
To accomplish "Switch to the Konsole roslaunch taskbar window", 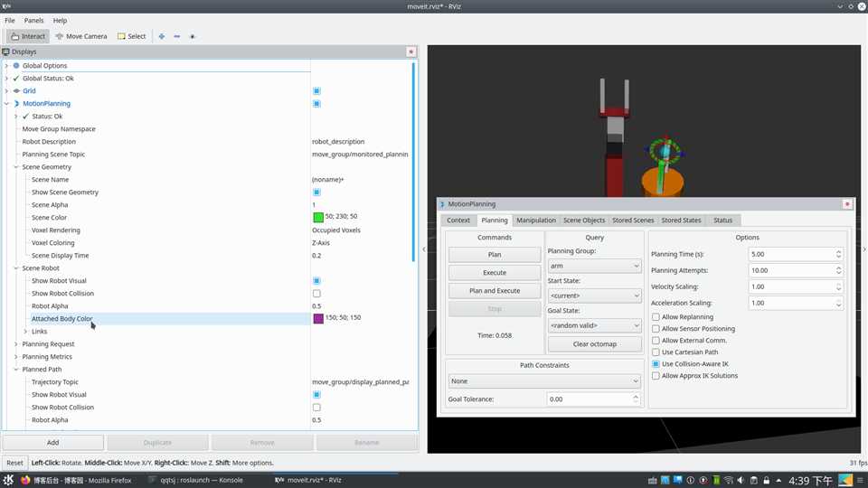I will point(196,480).
